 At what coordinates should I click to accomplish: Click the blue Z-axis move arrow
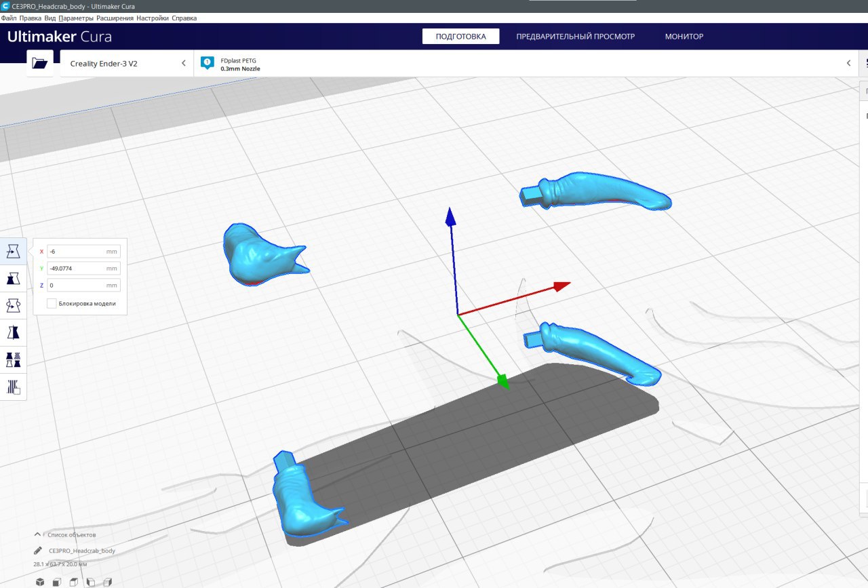pos(449,217)
